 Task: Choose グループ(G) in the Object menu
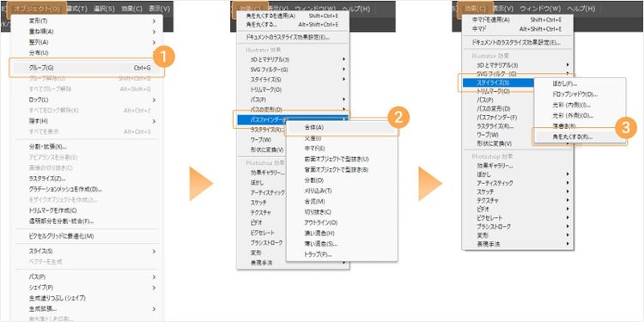pyautogui.click(x=87, y=68)
